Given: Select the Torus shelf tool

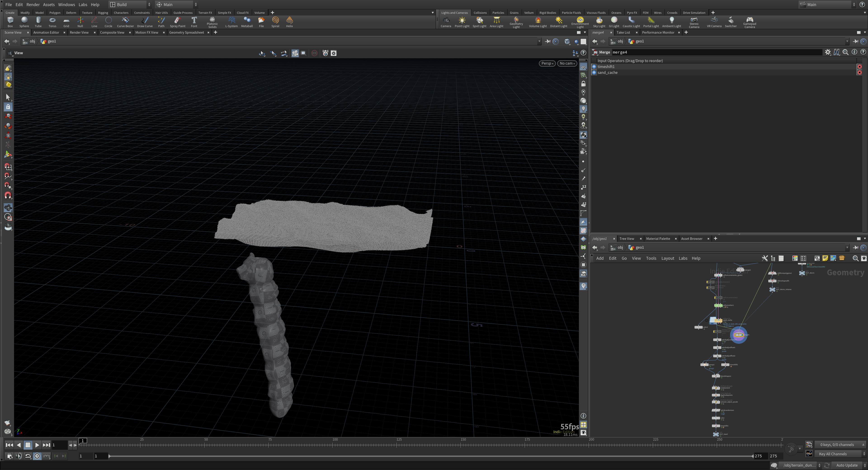Looking at the screenshot, I should pyautogui.click(x=52, y=22).
